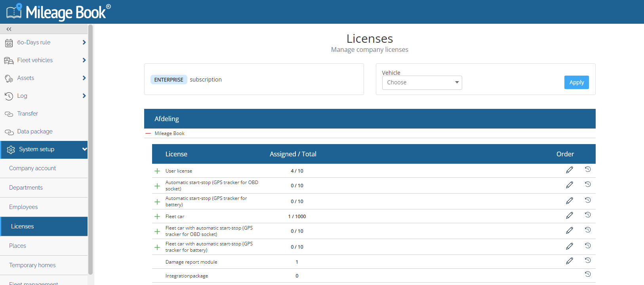Click the Transfer link icon

pos(9,114)
